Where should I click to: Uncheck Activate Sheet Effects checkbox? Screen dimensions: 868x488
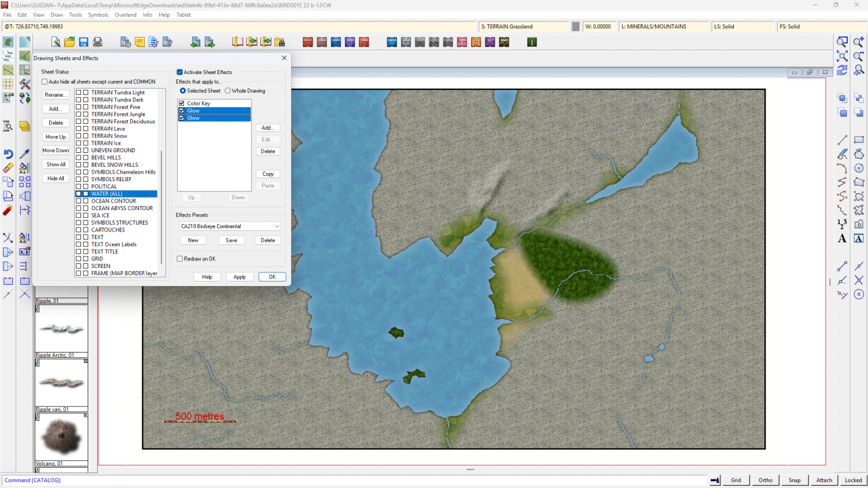(x=179, y=72)
